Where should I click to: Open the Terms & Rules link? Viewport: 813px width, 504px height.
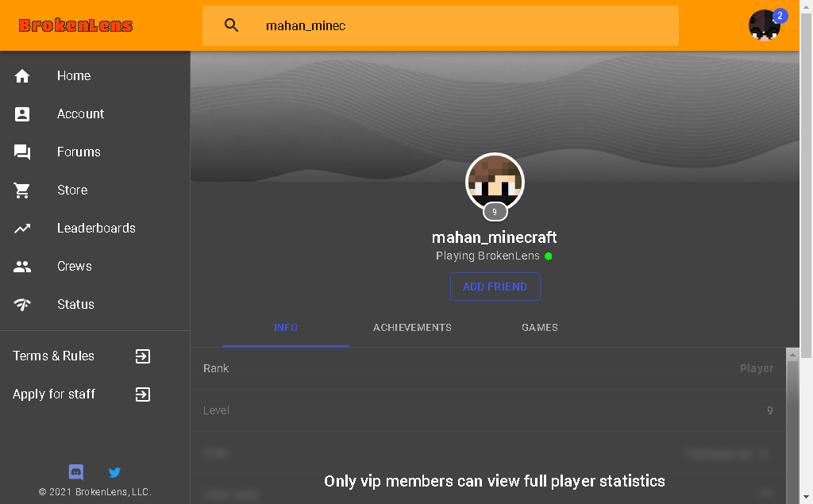[53, 356]
